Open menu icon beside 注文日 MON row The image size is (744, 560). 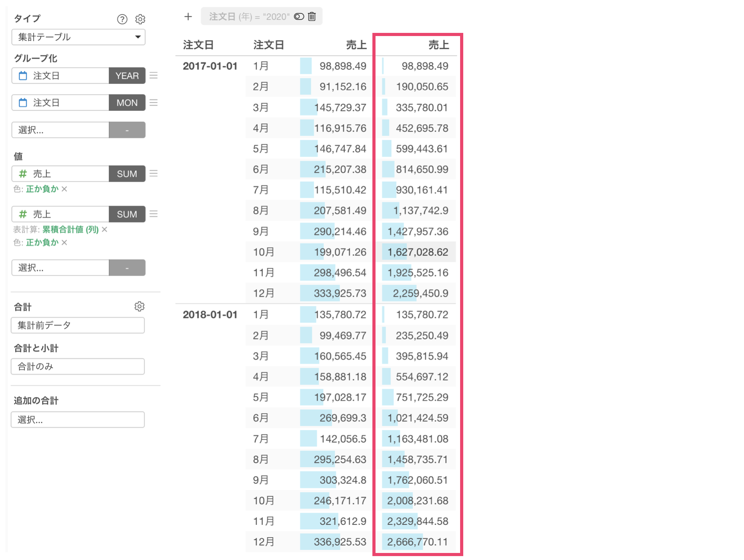click(153, 103)
